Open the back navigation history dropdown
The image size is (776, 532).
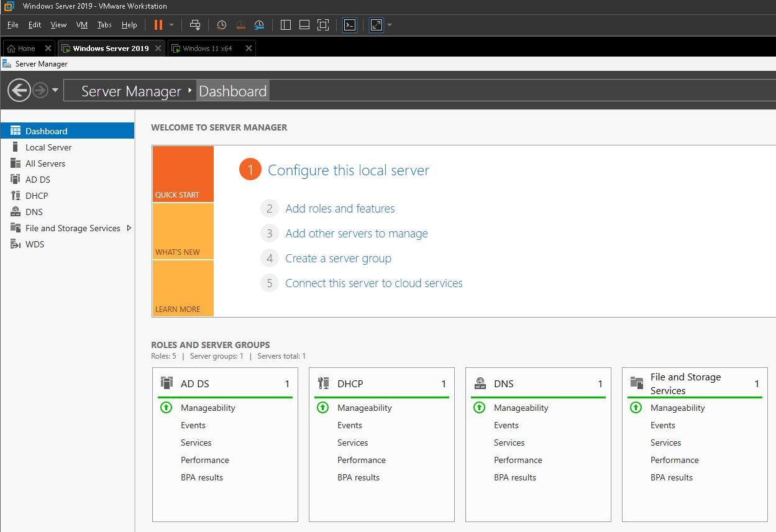[x=56, y=90]
